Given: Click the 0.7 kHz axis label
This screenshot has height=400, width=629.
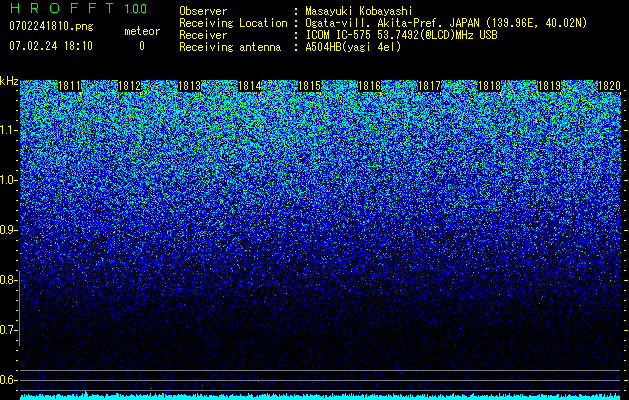Looking at the screenshot, I should [8, 330].
